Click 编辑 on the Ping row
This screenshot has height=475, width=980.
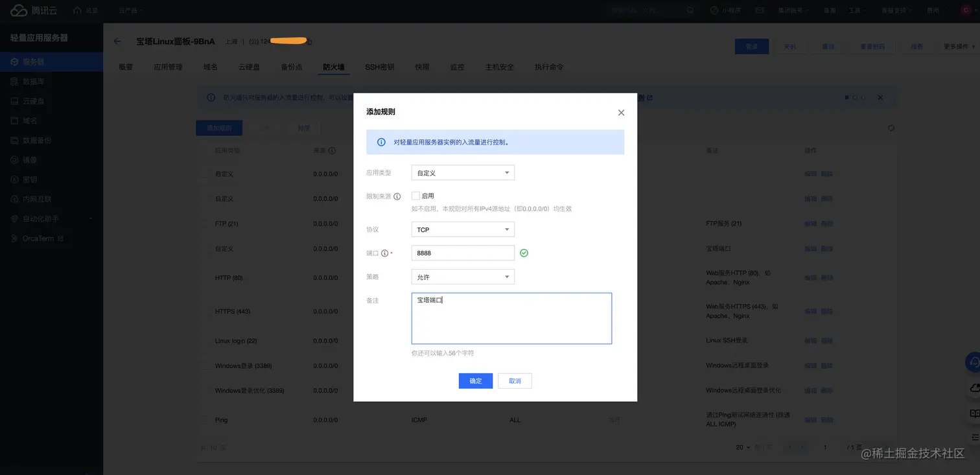click(810, 420)
